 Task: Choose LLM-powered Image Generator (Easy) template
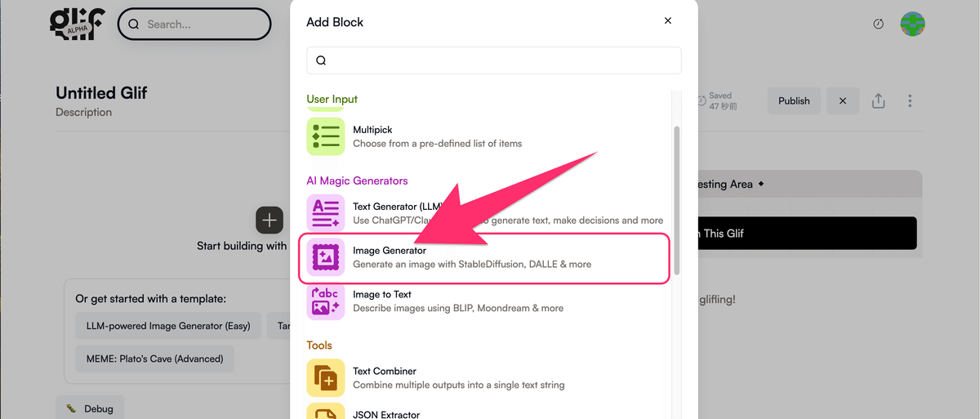[168, 326]
